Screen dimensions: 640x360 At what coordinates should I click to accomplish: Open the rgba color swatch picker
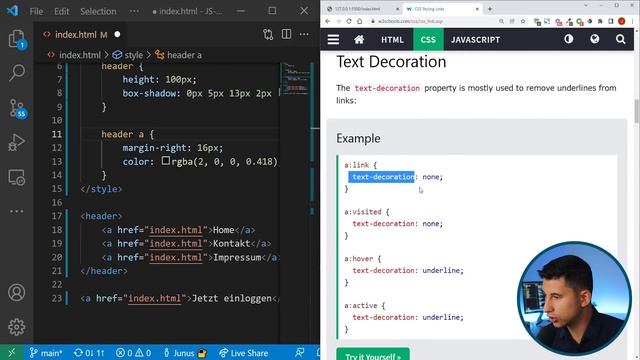point(165,161)
